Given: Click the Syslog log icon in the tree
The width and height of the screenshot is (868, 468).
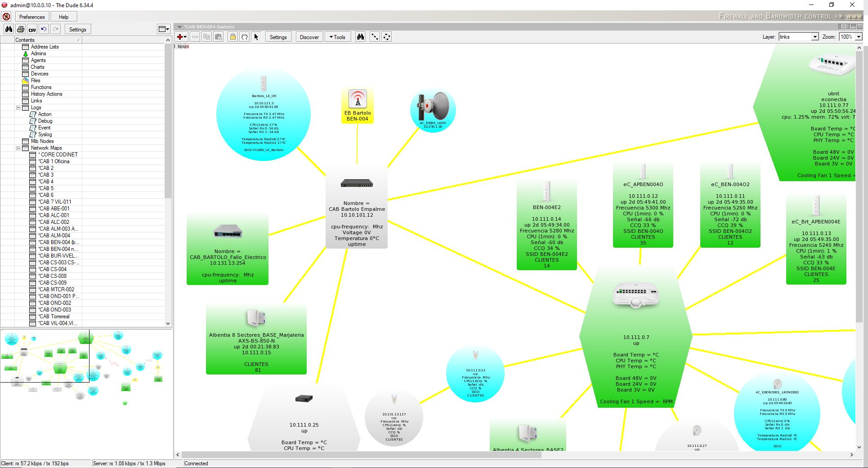Looking at the screenshot, I should point(33,134).
